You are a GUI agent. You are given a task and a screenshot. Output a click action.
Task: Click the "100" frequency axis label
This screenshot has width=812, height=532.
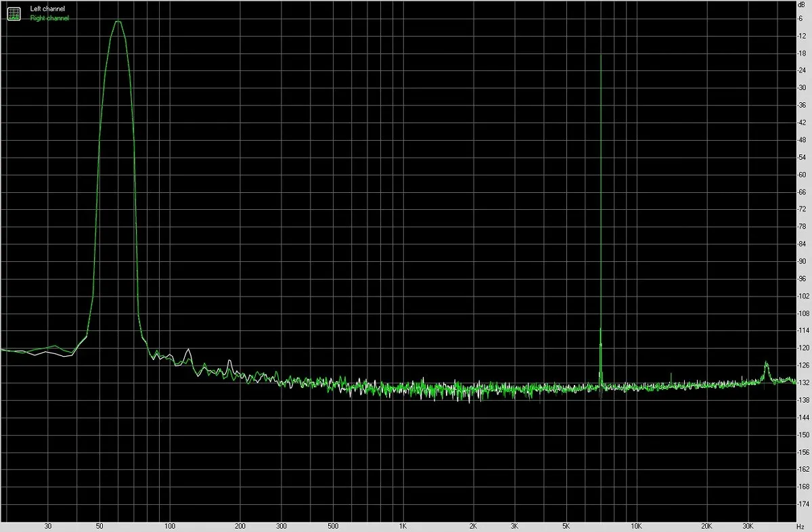pyautogui.click(x=170, y=525)
